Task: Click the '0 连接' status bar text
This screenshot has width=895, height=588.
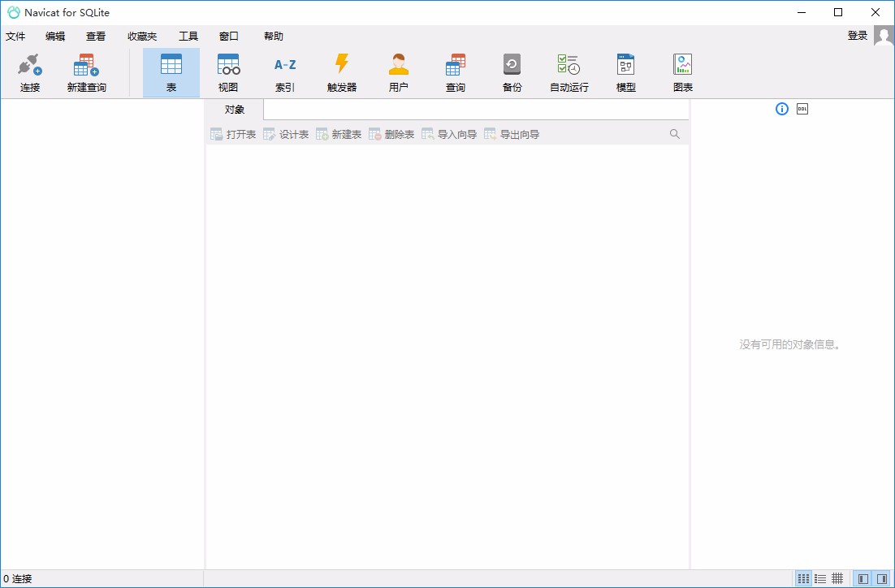Action: [x=18, y=578]
